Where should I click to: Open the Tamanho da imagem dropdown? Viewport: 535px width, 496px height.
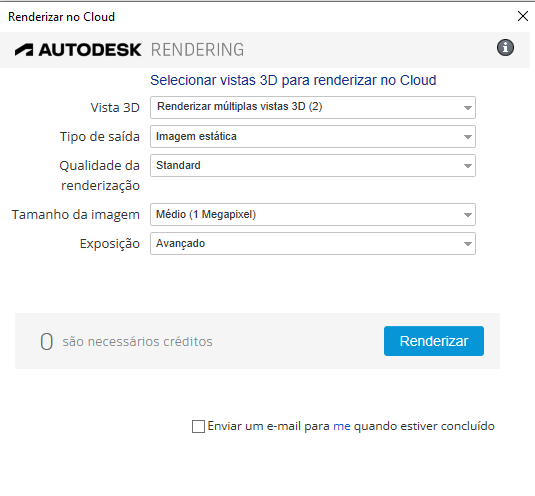[x=313, y=215]
